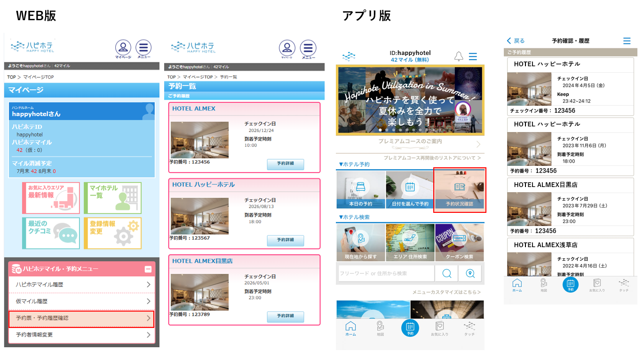This screenshot has width=644, height=351.
Task: Open お気に入りエリア最新情報 tile
Action: click(x=51, y=198)
